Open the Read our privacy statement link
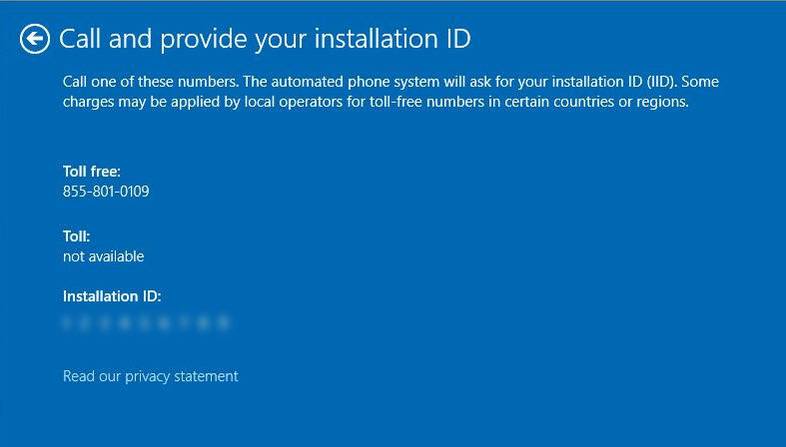The width and height of the screenshot is (786, 447). (x=150, y=376)
